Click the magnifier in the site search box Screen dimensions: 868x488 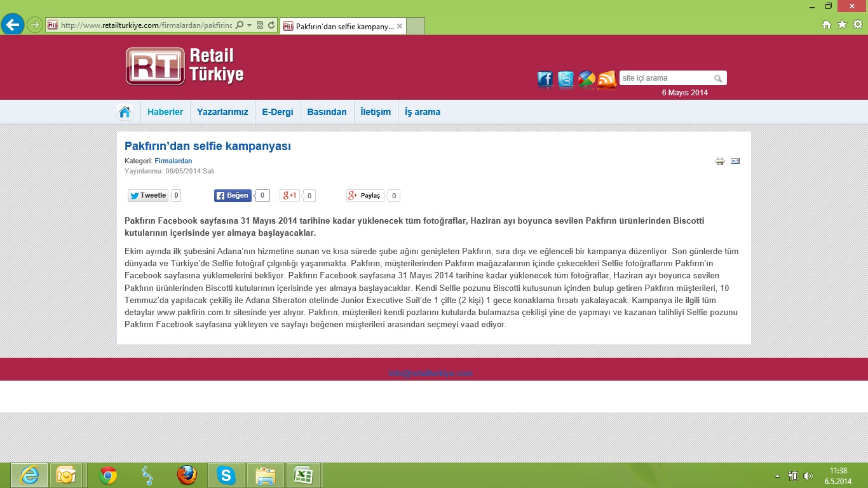pos(718,79)
